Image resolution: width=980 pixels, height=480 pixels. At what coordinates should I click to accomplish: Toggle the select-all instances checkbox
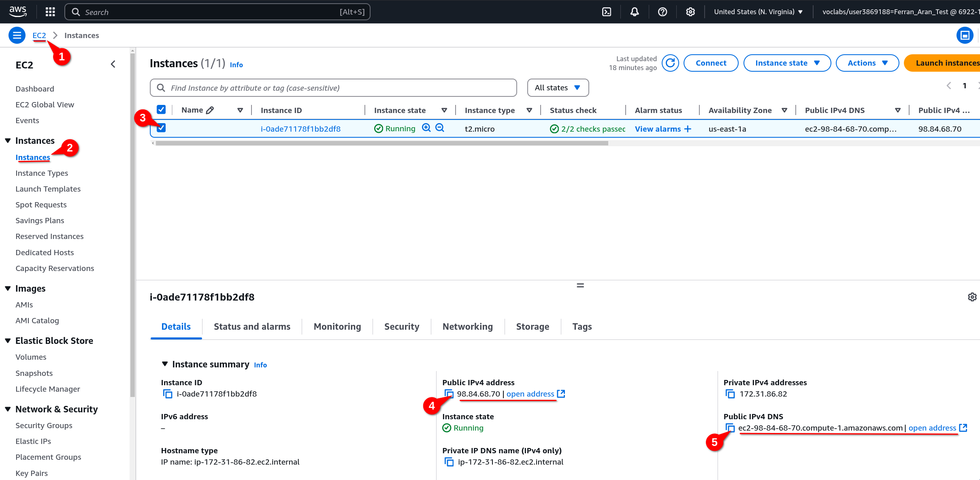[161, 109]
